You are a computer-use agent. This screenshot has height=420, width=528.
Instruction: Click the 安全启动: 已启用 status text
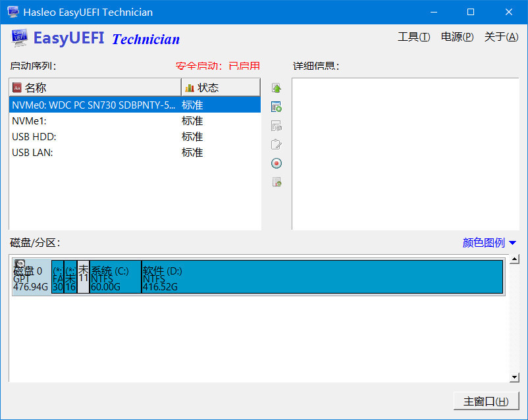(x=217, y=66)
